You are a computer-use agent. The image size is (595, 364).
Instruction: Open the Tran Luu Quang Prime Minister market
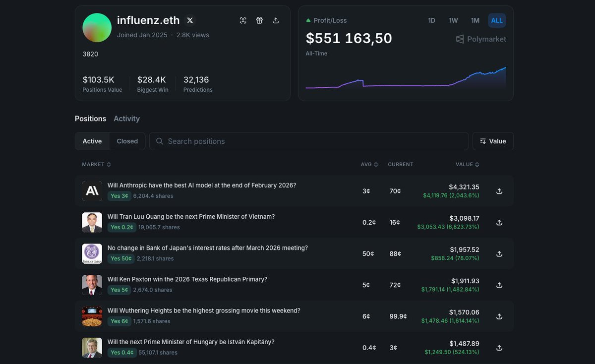(x=191, y=216)
